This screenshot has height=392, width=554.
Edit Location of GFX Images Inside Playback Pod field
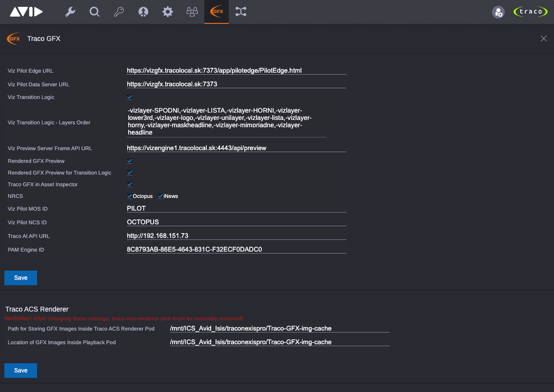(279, 342)
